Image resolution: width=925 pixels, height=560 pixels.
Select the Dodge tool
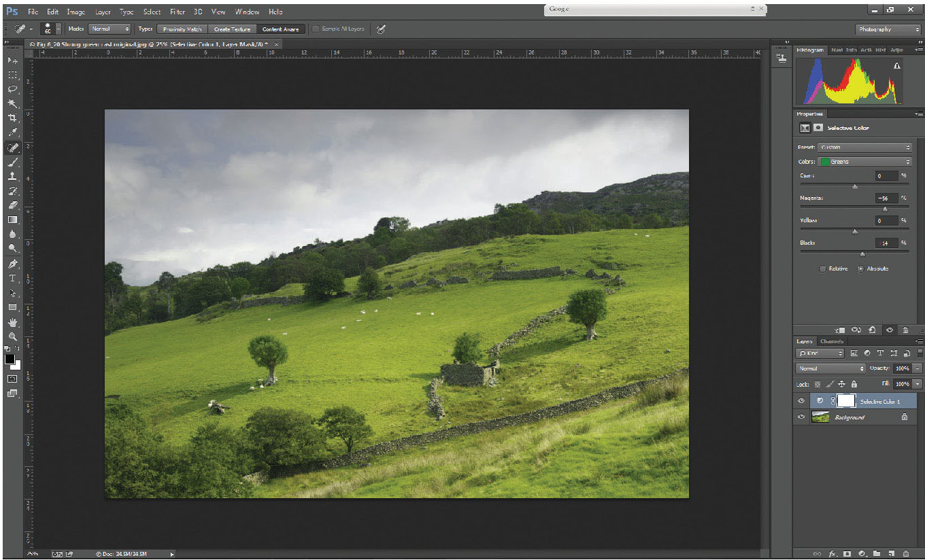(x=12, y=248)
